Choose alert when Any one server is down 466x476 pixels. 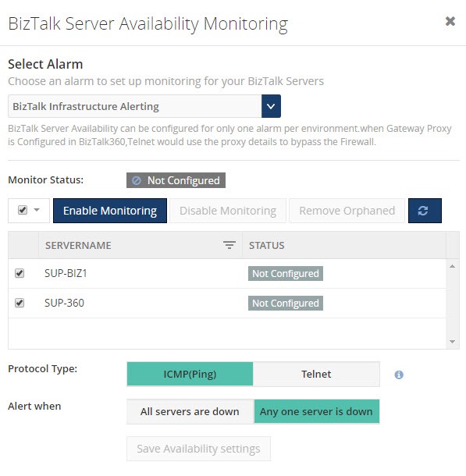tap(316, 412)
